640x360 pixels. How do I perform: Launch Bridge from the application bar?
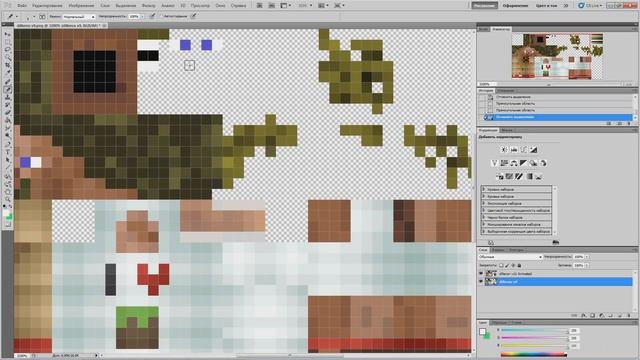[x=260, y=6]
